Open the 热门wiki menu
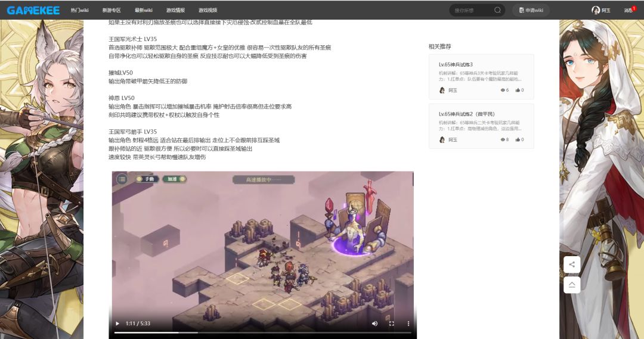644x339 pixels. coord(80,10)
